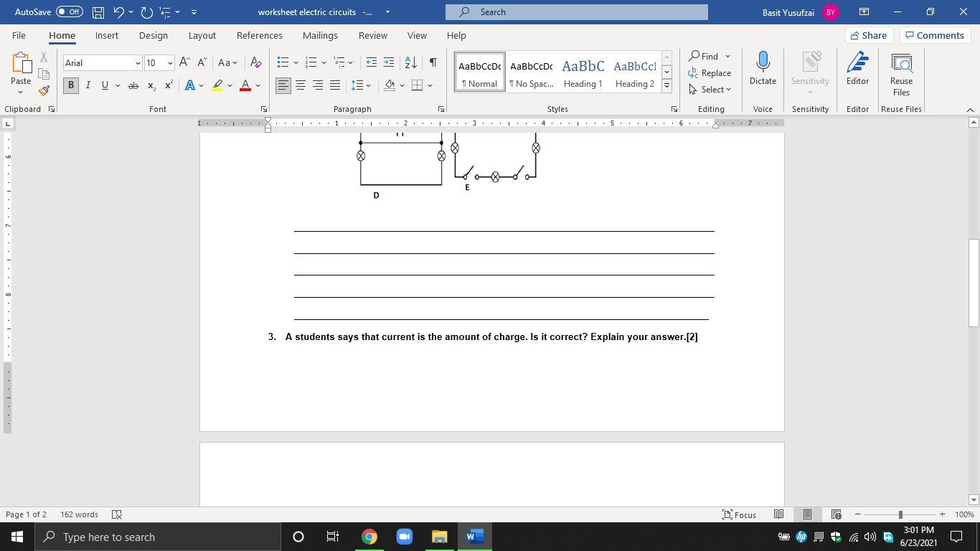The width and height of the screenshot is (980, 551).
Task: Toggle show paragraph marks button
Action: coord(433,63)
